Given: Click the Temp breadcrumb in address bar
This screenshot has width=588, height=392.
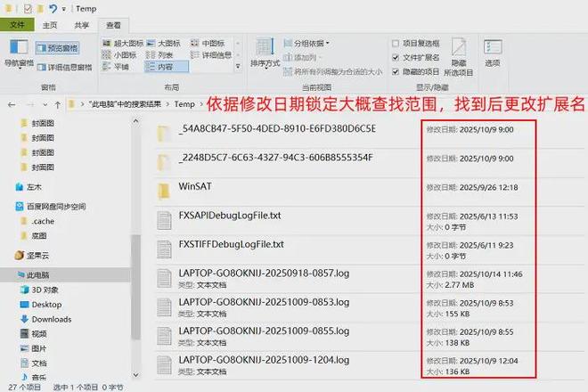Looking at the screenshot, I should point(184,104).
